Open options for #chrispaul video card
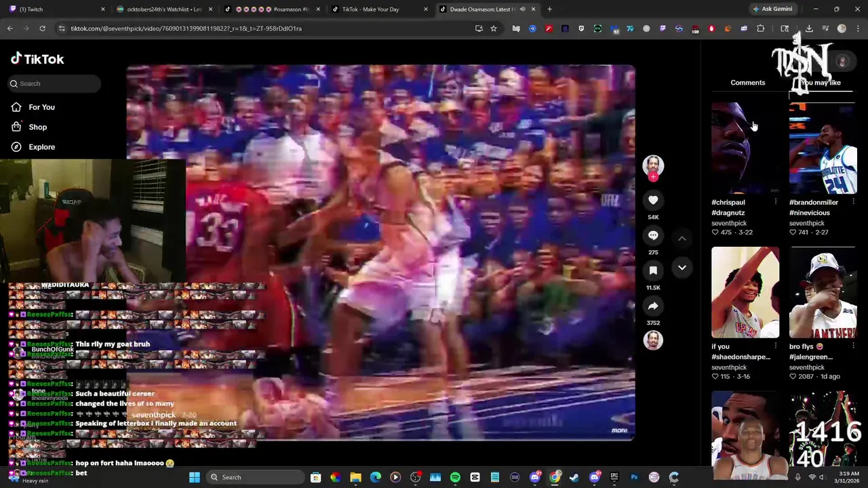The image size is (868, 488). (x=776, y=202)
